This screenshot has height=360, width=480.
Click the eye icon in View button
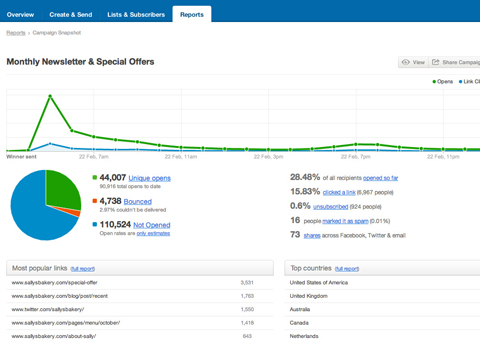(x=405, y=62)
